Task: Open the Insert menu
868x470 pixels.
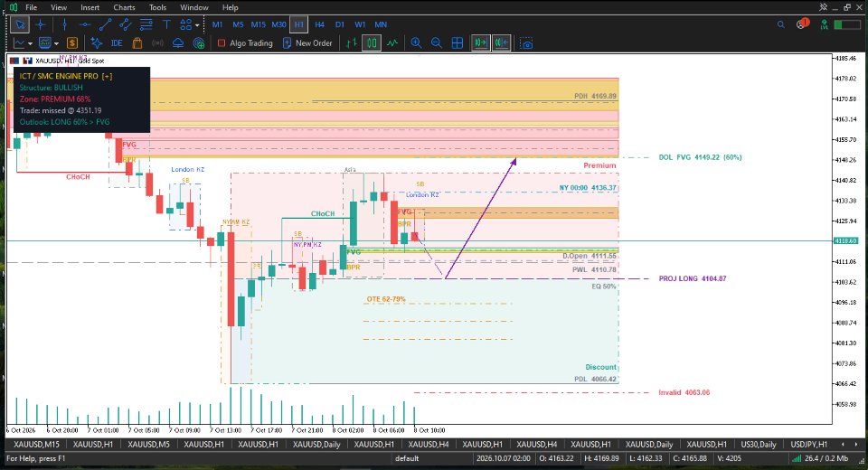Action: tap(90, 7)
